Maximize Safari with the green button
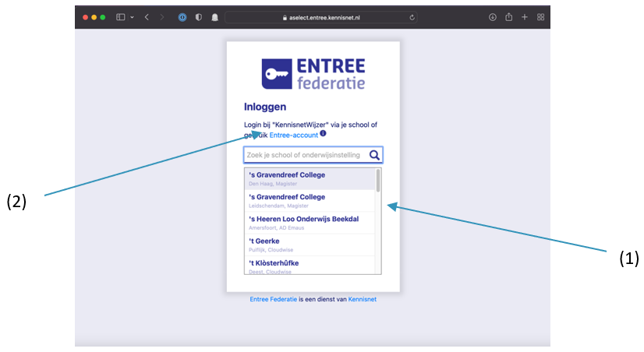This screenshot has height=352, width=644. (103, 17)
